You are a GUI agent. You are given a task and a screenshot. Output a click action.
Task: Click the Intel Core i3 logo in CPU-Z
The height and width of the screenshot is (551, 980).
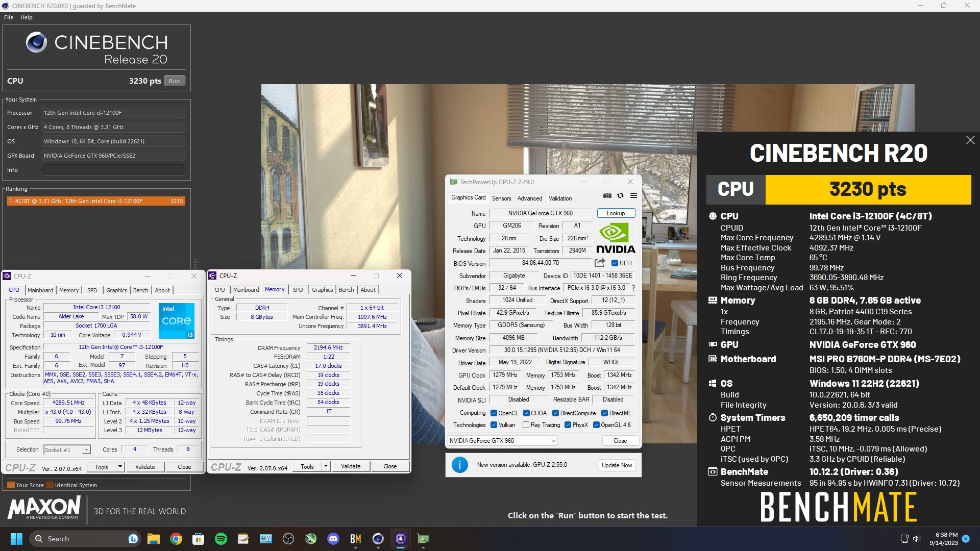point(177,321)
